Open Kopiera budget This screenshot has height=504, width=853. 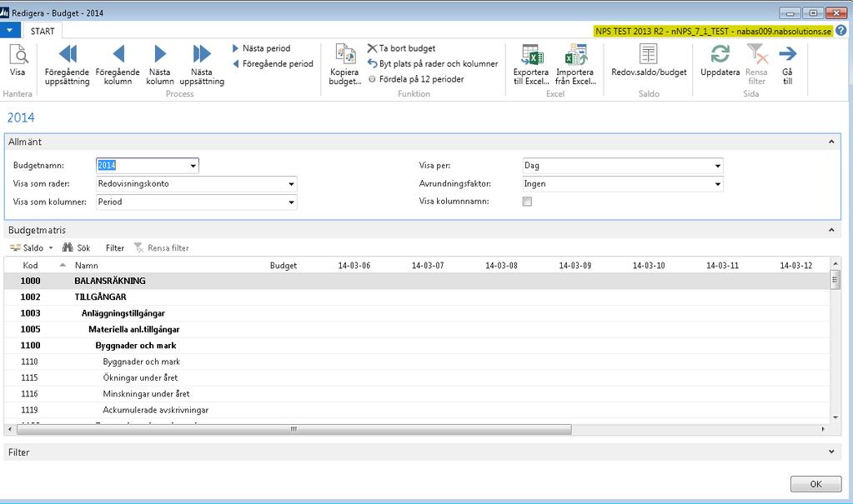(344, 65)
